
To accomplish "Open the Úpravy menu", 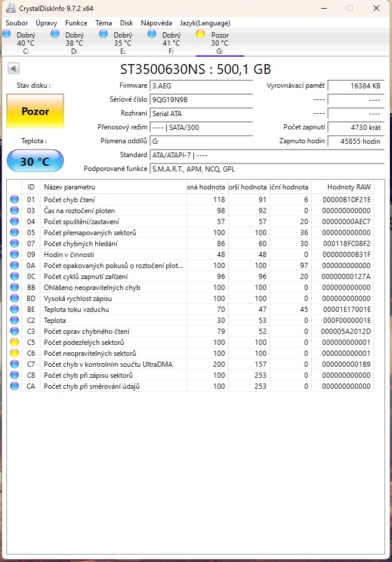I will click(x=47, y=23).
